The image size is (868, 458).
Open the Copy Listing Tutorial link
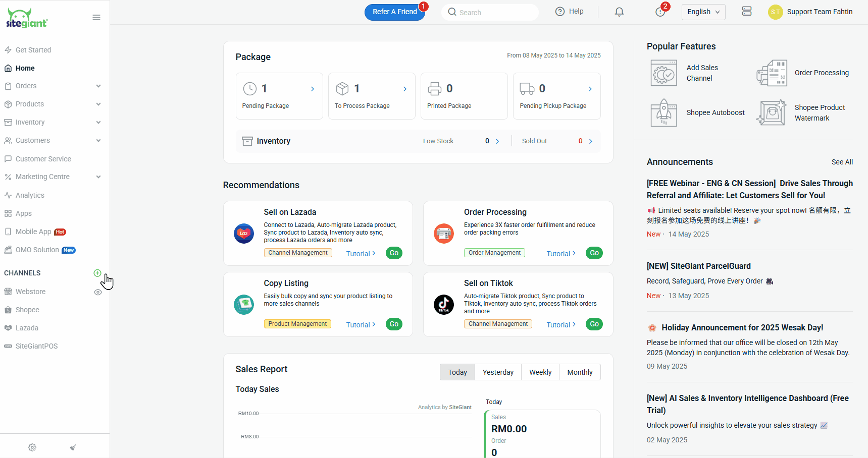[361, 325]
